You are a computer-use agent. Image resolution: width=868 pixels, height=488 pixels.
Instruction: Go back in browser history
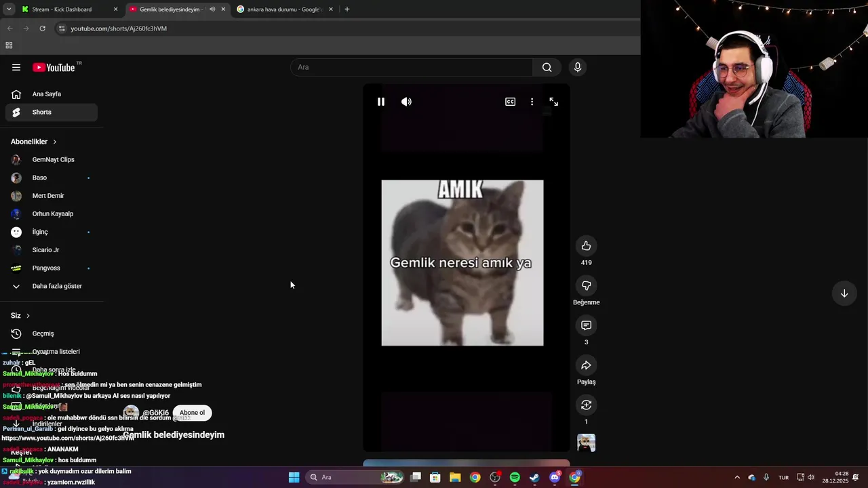click(9, 28)
